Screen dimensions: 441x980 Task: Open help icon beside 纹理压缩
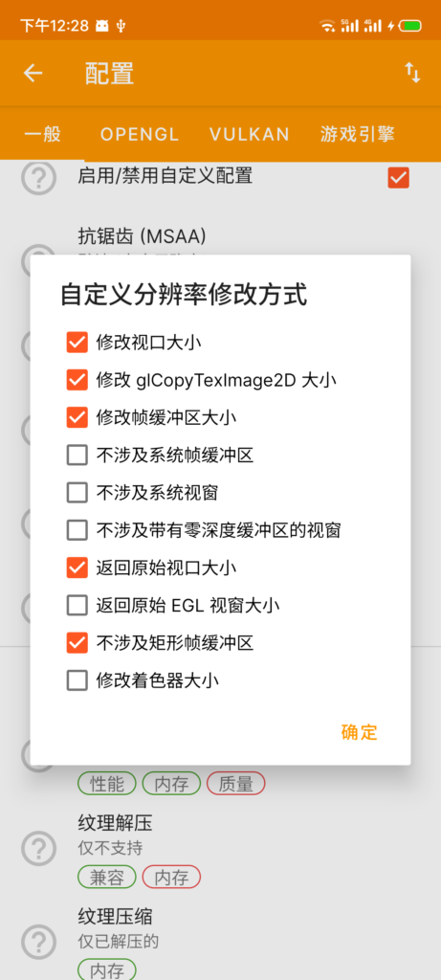(38, 941)
